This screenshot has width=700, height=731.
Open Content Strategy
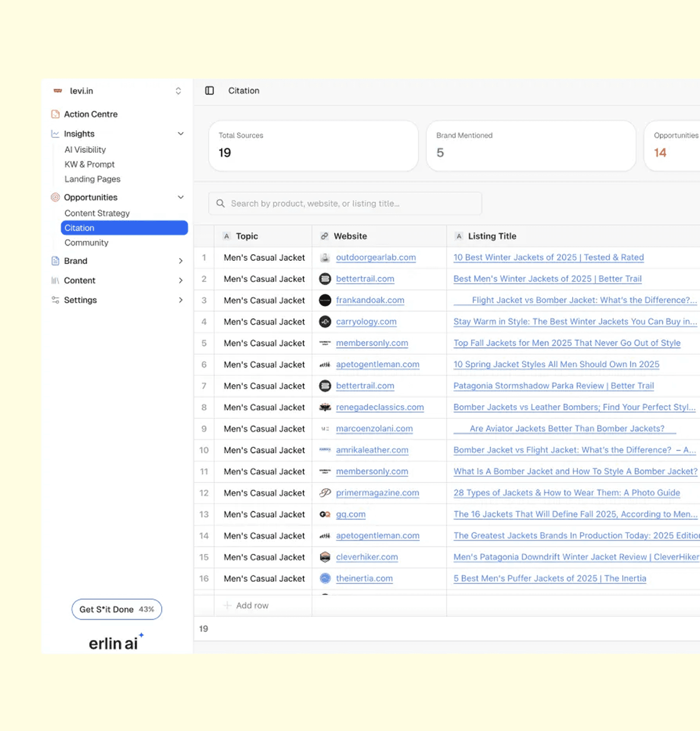coord(97,213)
